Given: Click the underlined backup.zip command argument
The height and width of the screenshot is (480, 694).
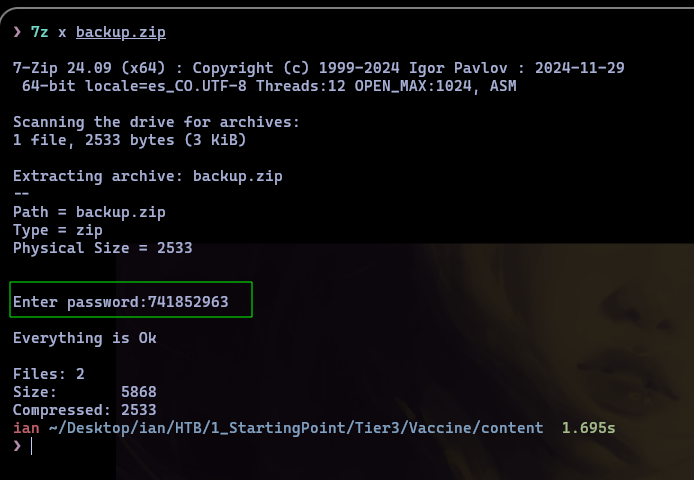Looking at the screenshot, I should pyautogui.click(x=121, y=32).
